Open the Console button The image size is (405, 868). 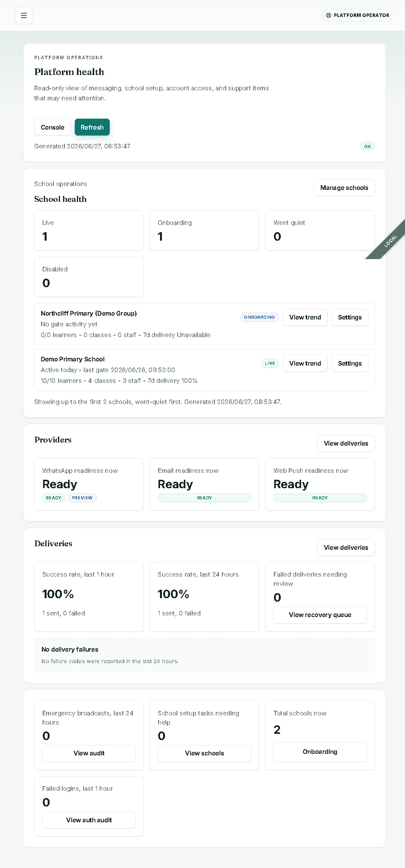pos(52,127)
